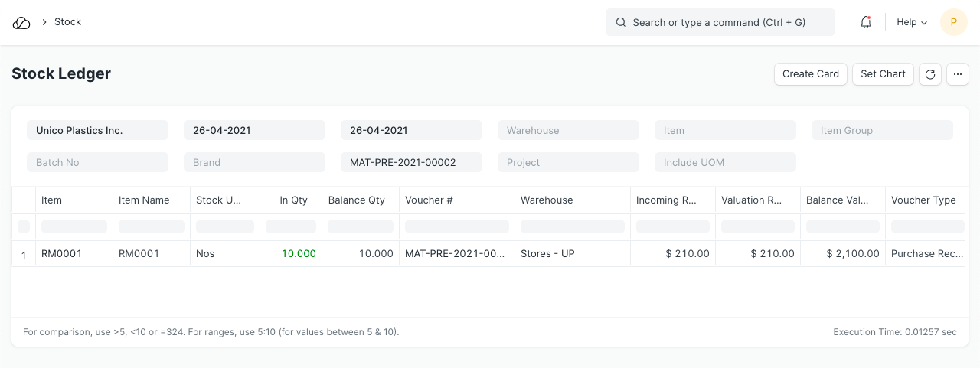Image resolution: width=980 pixels, height=368 pixels.
Task: Open the Item Group filter field
Action: (x=882, y=131)
